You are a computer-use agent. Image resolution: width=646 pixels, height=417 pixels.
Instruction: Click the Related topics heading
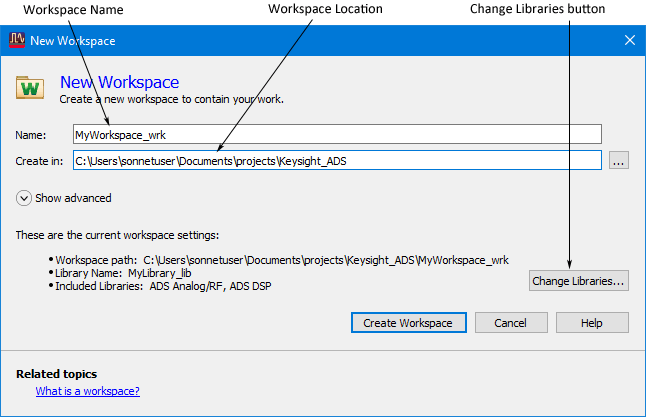point(56,374)
